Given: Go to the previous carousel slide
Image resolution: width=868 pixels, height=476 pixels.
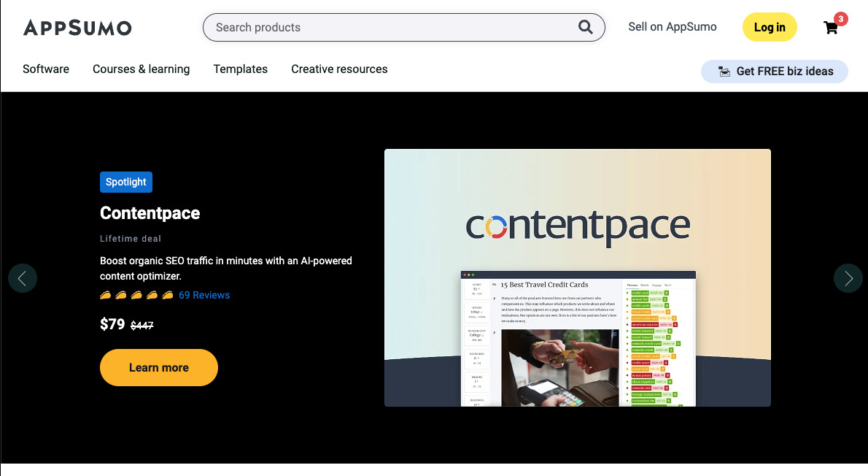Looking at the screenshot, I should pyautogui.click(x=23, y=278).
